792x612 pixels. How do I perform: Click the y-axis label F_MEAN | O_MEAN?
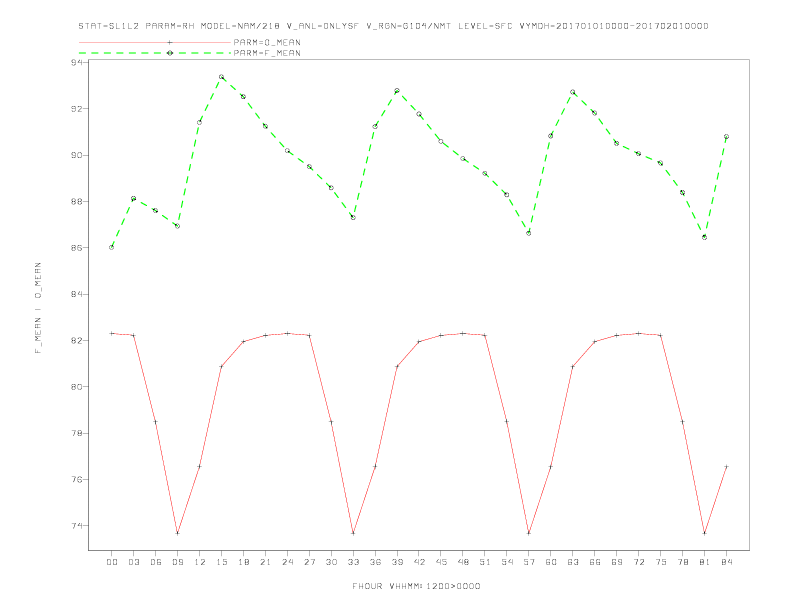[x=38, y=308]
